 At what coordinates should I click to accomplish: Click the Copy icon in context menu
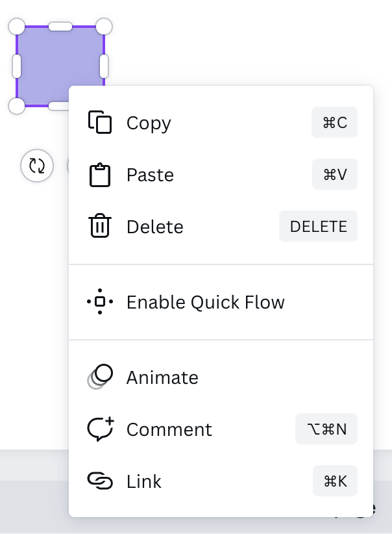[x=100, y=122]
